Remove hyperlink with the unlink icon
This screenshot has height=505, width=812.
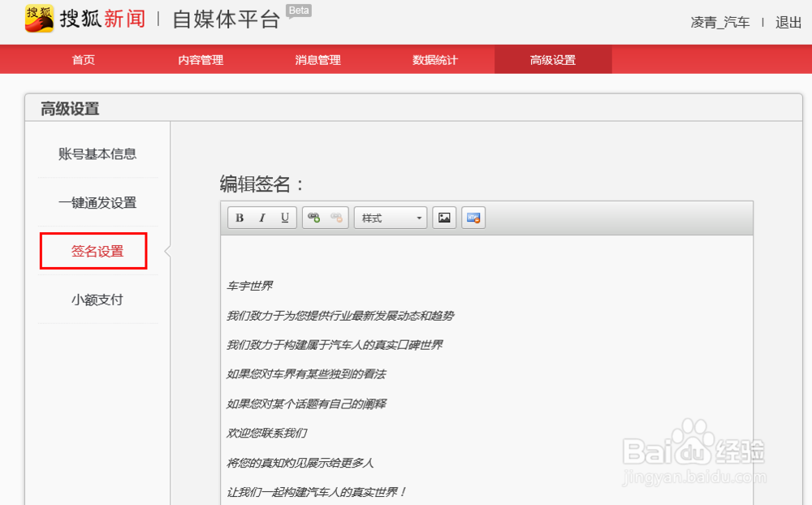click(335, 217)
